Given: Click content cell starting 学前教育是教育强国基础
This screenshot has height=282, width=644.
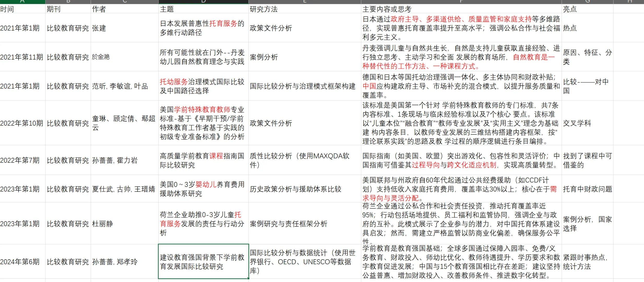Looking at the screenshot, I should point(461,262).
